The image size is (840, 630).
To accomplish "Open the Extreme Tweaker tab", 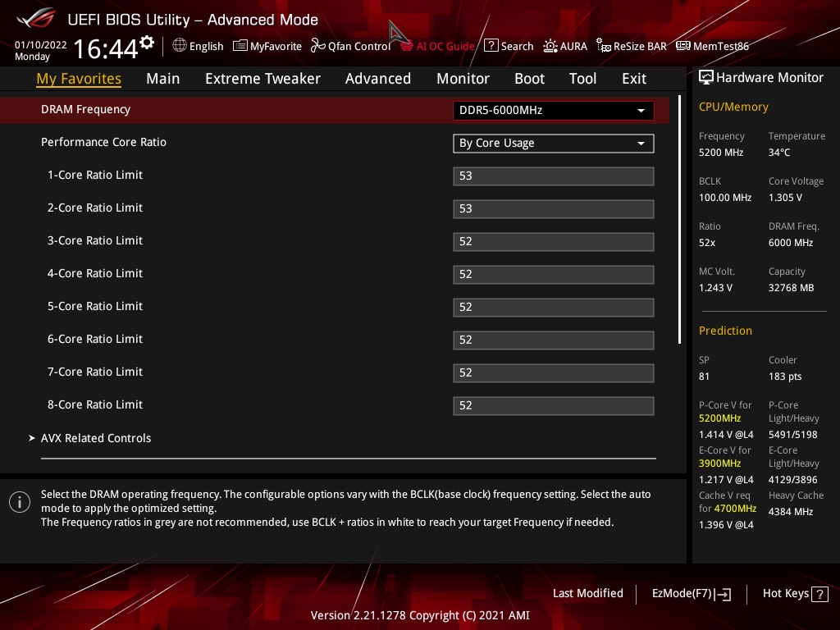I will tap(262, 79).
